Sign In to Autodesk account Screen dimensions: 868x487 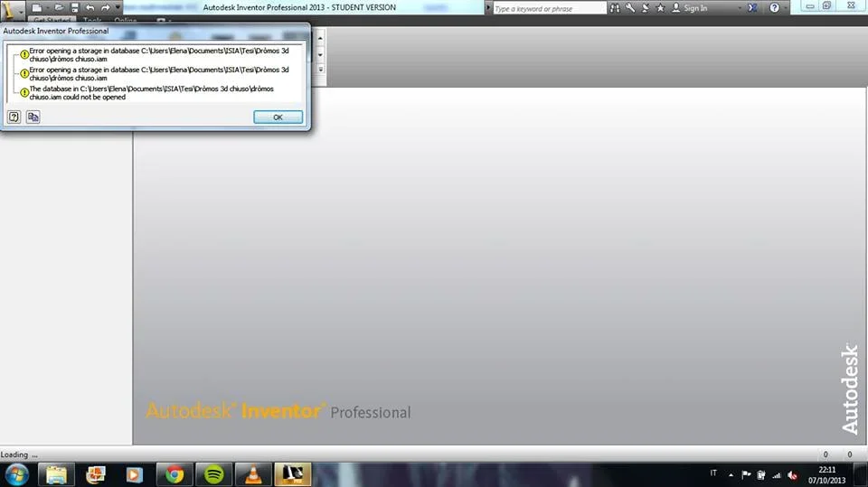pyautogui.click(x=690, y=8)
